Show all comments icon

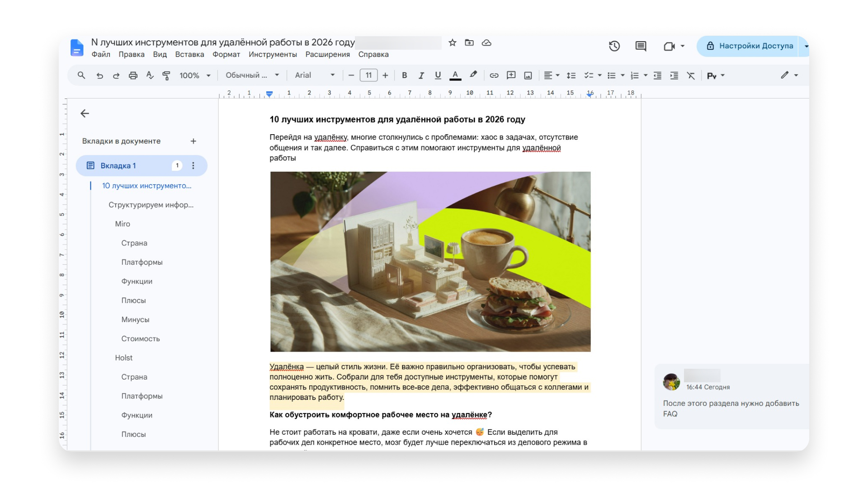pyautogui.click(x=641, y=46)
